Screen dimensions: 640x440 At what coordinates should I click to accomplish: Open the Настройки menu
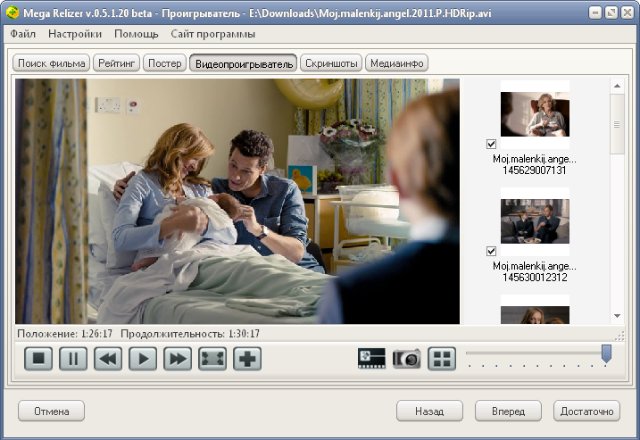pos(75,34)
